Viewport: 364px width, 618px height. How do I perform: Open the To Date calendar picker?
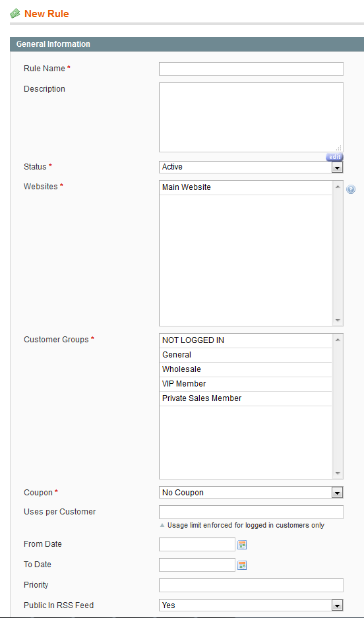tap(242, 565)
